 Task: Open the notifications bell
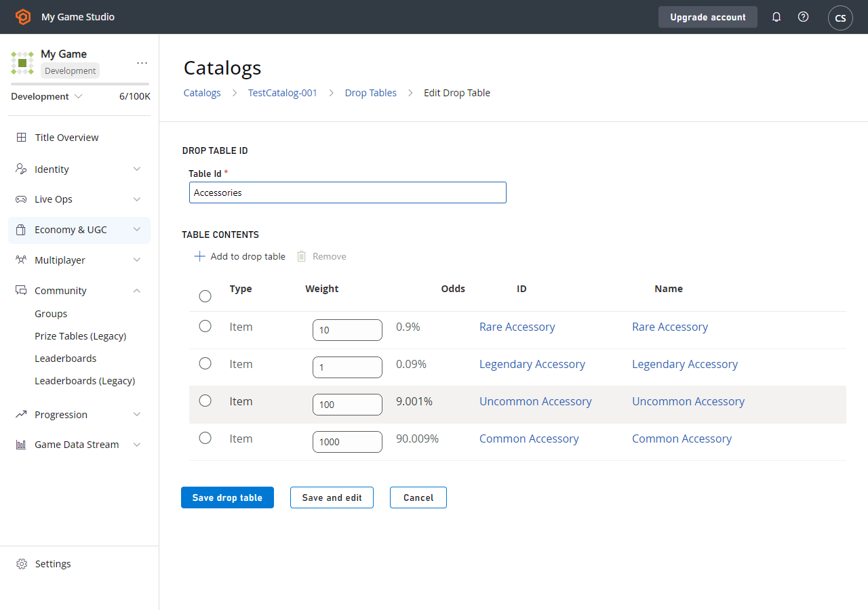pos(776,17)
